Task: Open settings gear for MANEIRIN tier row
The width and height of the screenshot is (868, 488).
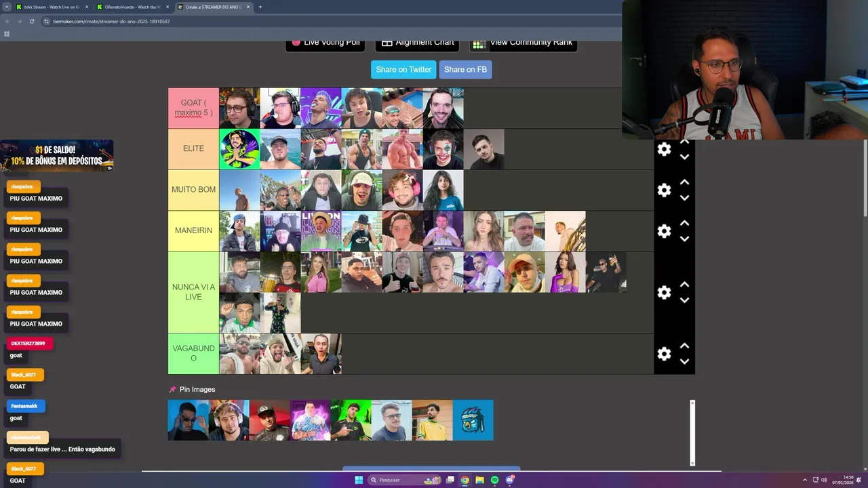Action: (x=665, y=231)
